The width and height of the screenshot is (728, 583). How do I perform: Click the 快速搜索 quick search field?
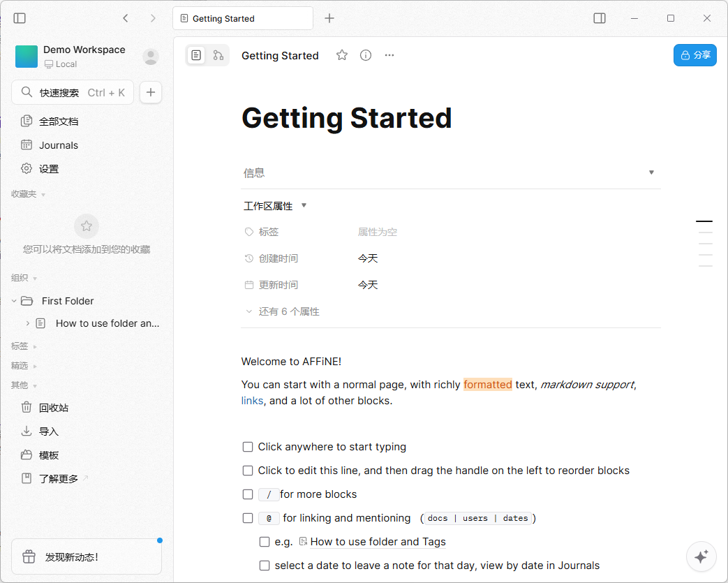pos(73,92)
